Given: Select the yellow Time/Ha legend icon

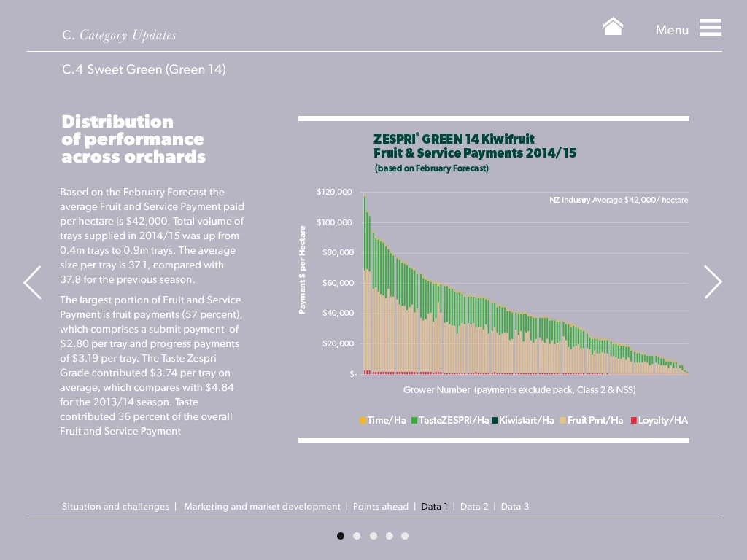Looking at the screenshot, I should [362, 420].
